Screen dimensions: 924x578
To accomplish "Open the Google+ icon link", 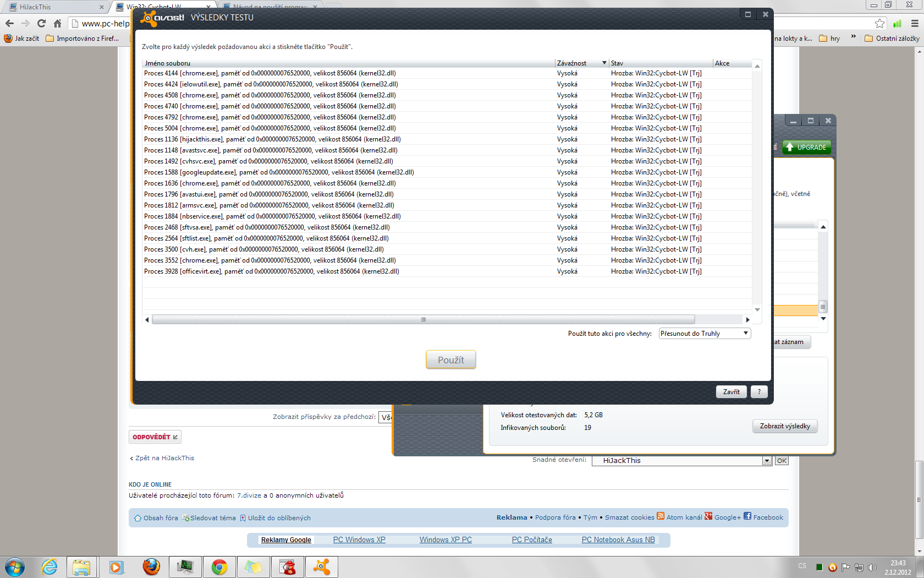I will click(708, 516).
